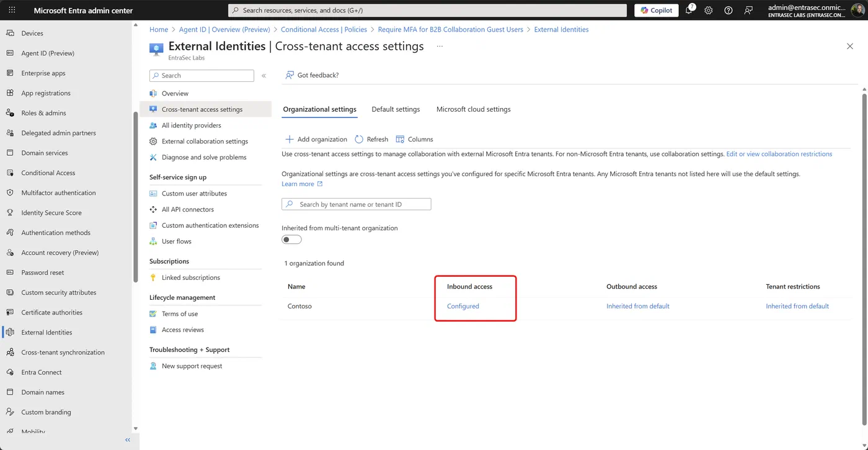Click the Refresh circular arrow icon
This screenshot has width=868, height=450.
[x=359, y=140]
